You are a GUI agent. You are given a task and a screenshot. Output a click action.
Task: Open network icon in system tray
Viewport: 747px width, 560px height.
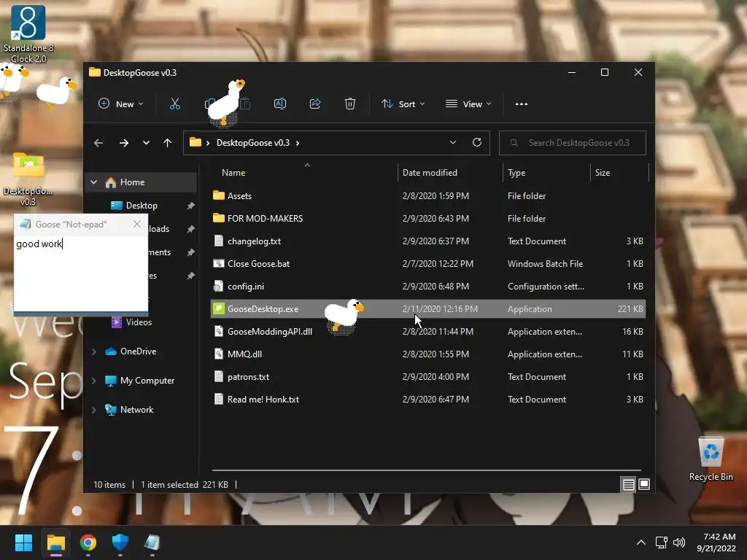tap(661, 542)
